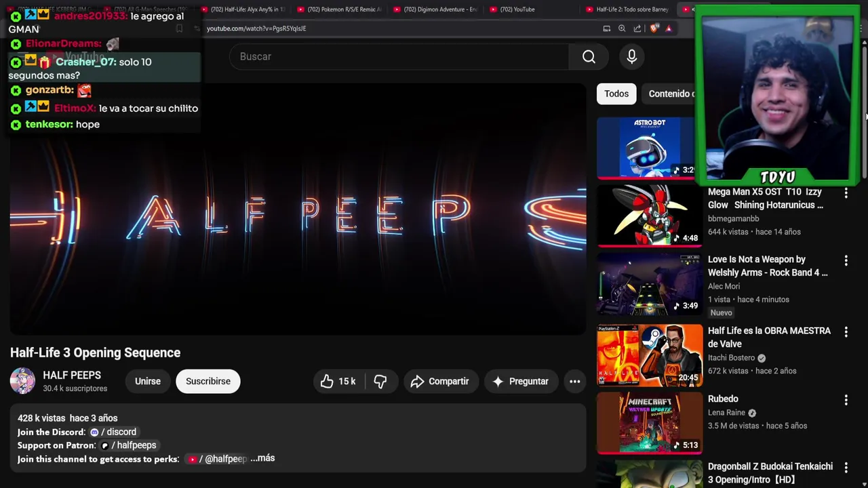Open Astro Bot video thumbnail
This screenshot has height=488, width=868.
pyautogui.click(x=646, y=147)
